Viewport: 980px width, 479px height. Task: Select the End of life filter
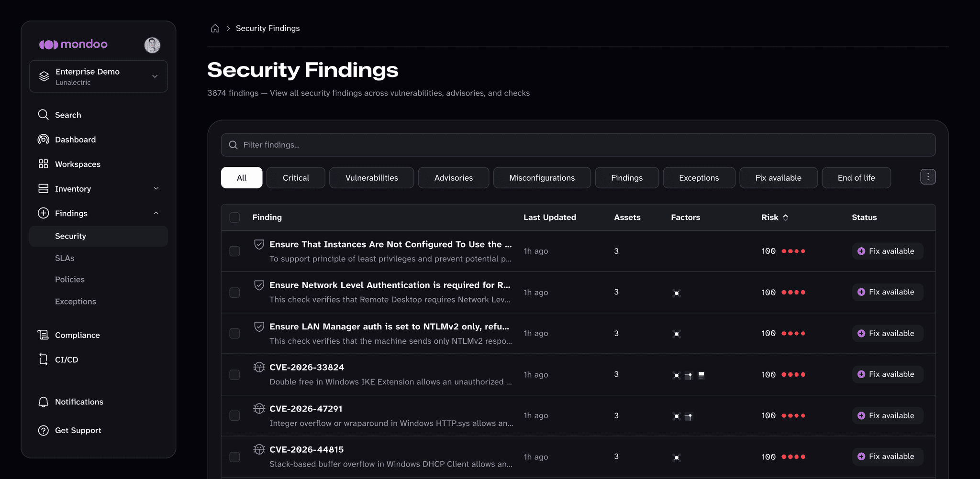click(857, 178)
